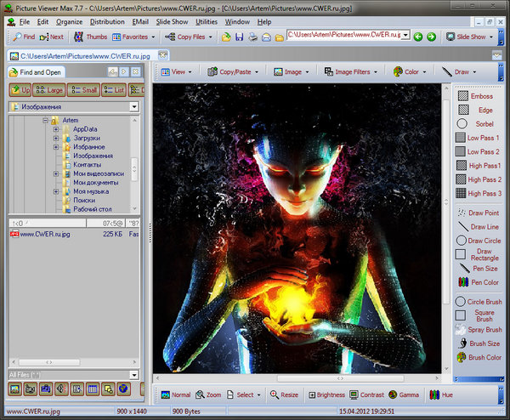The width and height of the screenshot is (510, 420).
Task: Expand the All Files filter dropdown
Action: [134, 374]
